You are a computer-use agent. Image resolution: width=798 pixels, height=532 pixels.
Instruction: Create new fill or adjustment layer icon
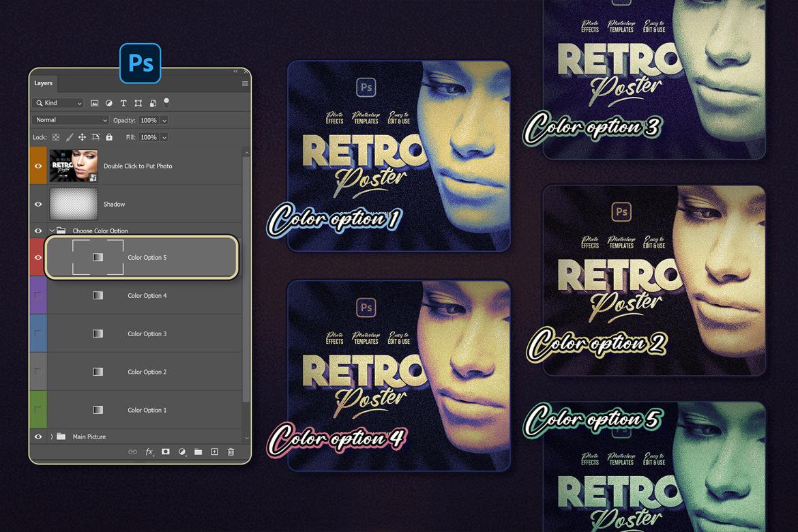click(x=182, y=452)
